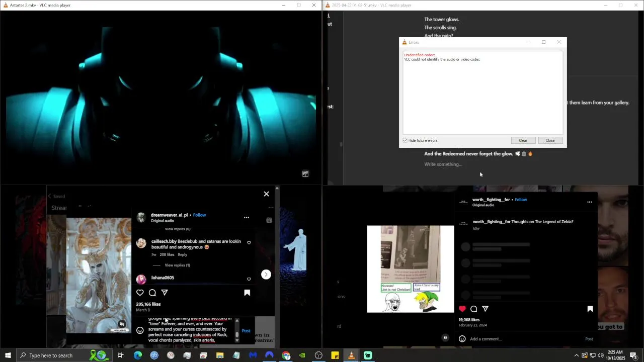Open Task View from taskbar
Screen dimensions: 644x362
click(x=121, y=355)
